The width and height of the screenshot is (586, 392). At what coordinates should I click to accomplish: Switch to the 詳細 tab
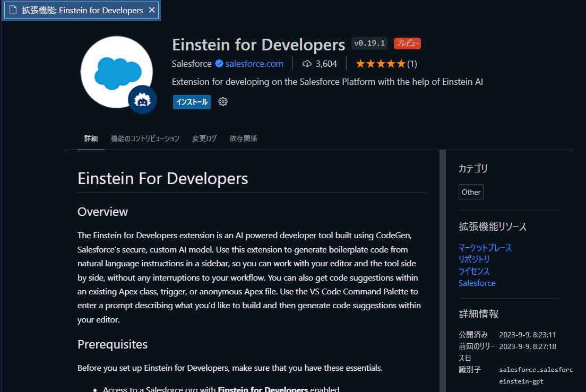click(91, 138)
